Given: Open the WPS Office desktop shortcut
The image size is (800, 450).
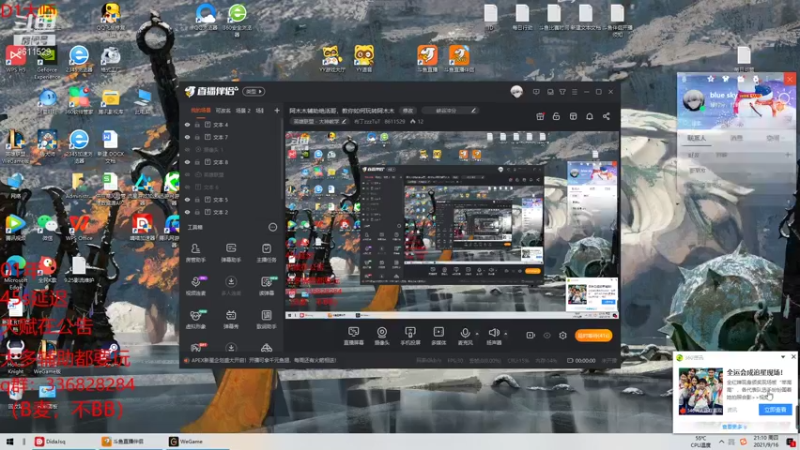Looking at the screenshot, I should tap(78, 228).
